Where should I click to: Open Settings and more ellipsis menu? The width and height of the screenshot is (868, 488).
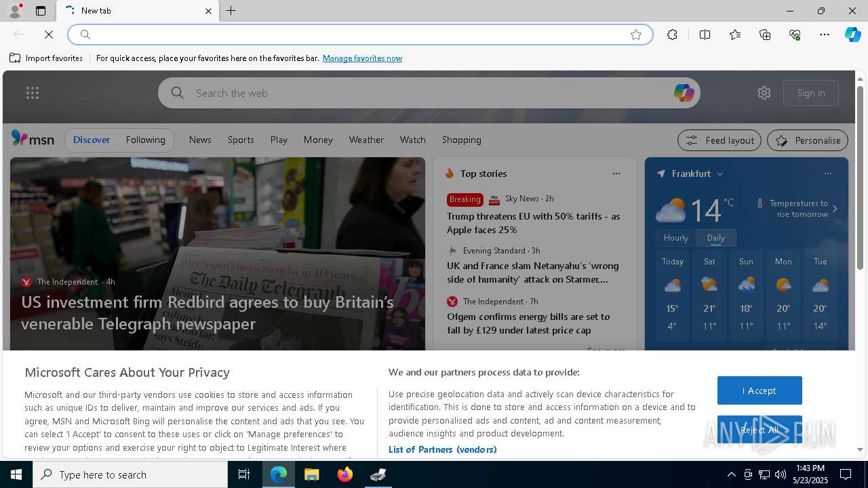coord(825,35)
